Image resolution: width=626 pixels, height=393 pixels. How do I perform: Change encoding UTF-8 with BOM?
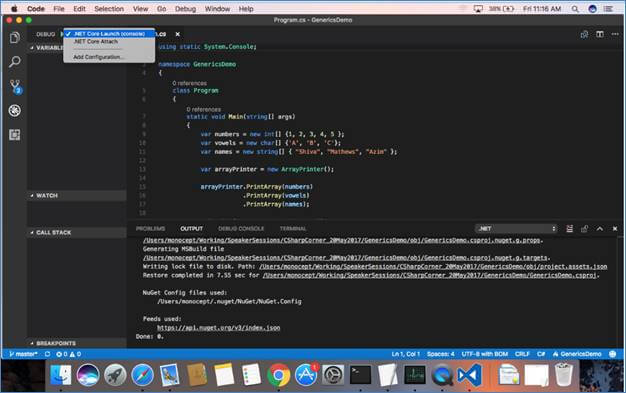pos(485,354)
